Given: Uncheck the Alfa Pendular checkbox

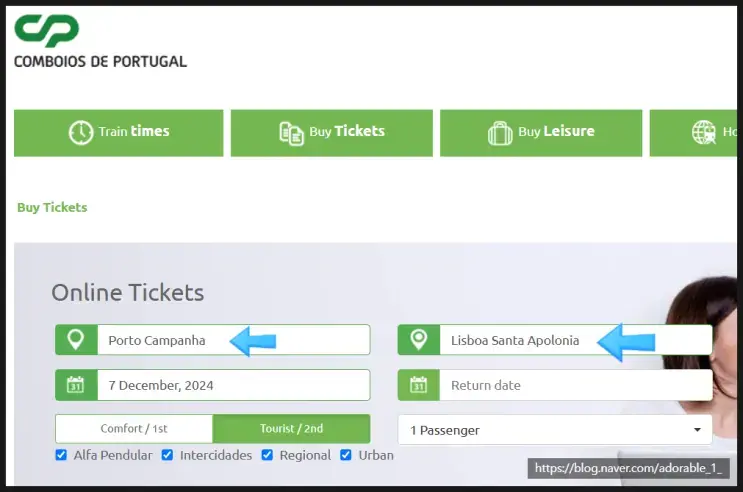Looking at the screenshot, I should point(61,455).
